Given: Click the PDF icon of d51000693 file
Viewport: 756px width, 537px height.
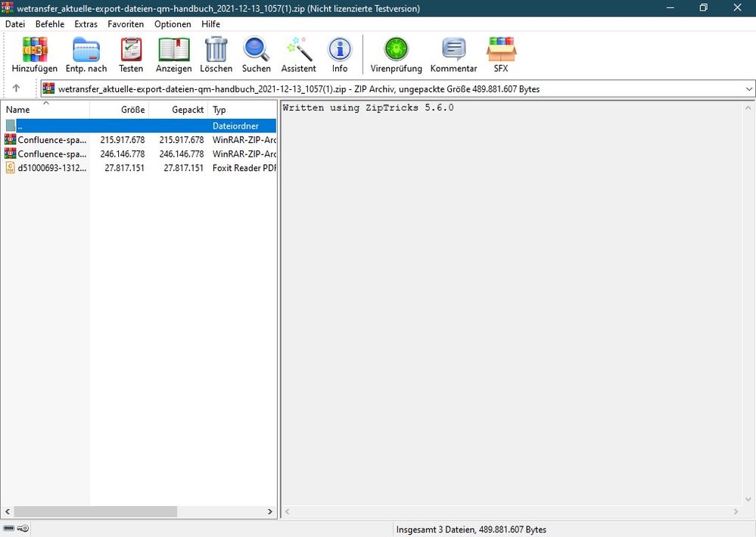Looking at the screenshot, I should [x=10, y=168].
